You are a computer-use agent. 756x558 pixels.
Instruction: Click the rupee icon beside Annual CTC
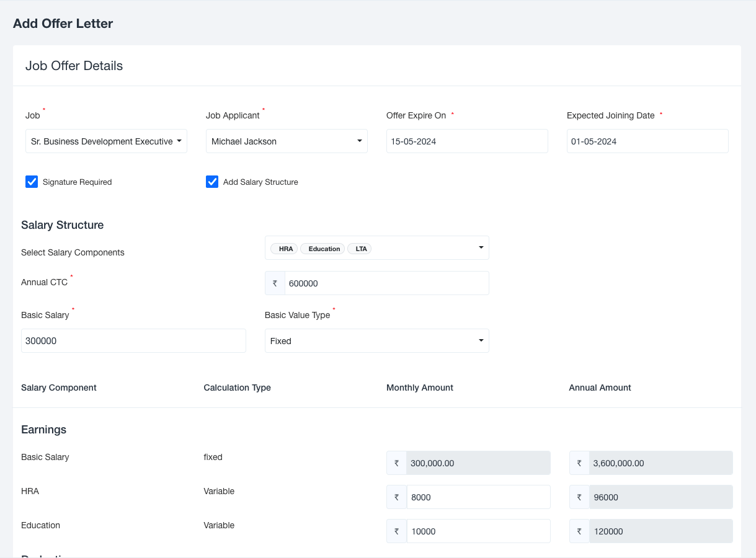[x=275, y=283]
